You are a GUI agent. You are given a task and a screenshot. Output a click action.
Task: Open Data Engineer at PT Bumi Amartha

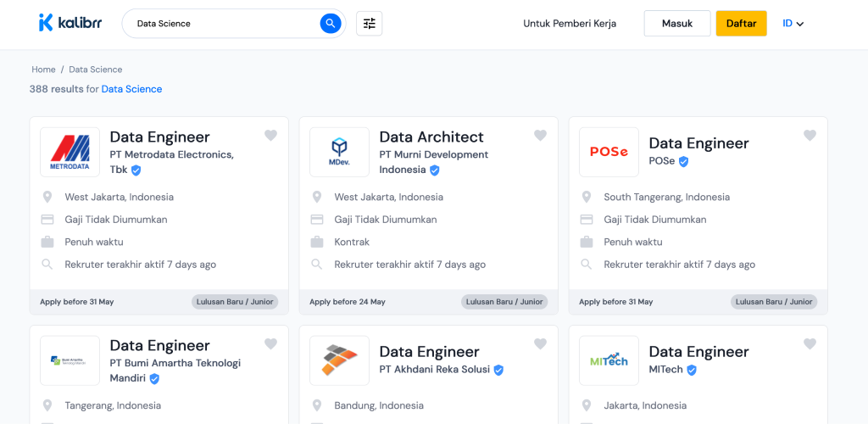(160, 345)
